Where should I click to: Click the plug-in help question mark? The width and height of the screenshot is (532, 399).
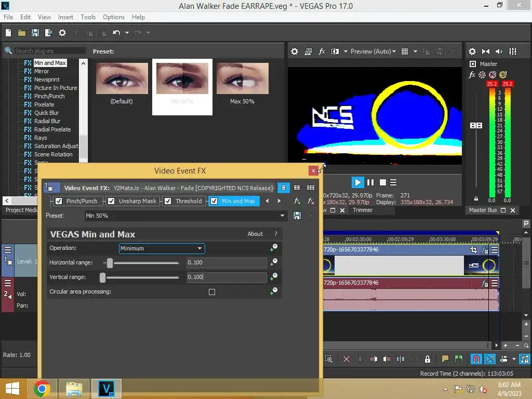pos(276,234)
